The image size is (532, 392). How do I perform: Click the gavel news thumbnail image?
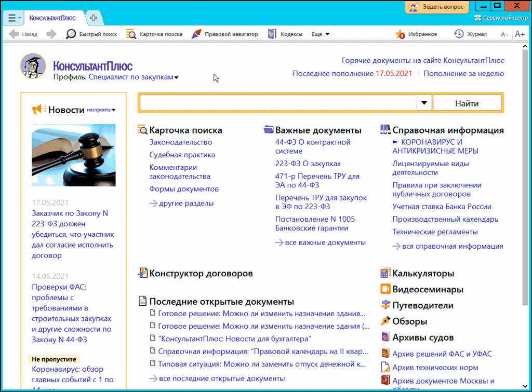(74, 155)
